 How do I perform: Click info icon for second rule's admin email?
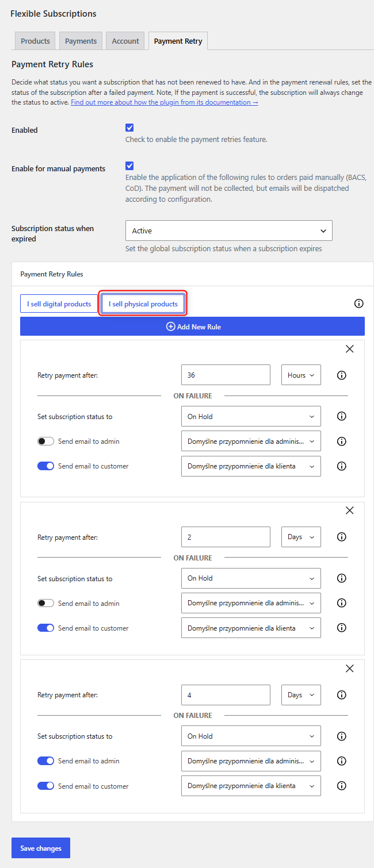[x=341, y=603]
